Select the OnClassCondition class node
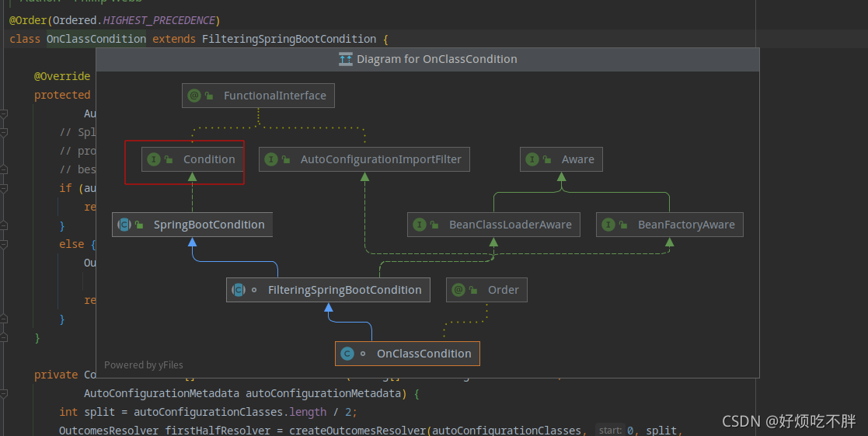 407,354
